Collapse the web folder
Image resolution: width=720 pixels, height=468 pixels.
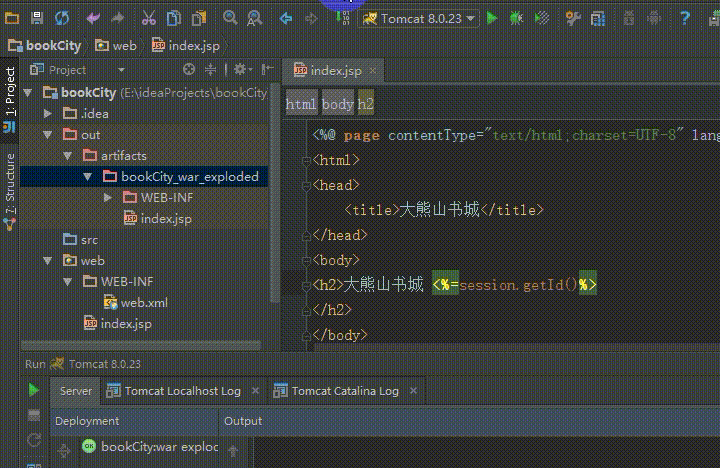click(x=48, y=261)
